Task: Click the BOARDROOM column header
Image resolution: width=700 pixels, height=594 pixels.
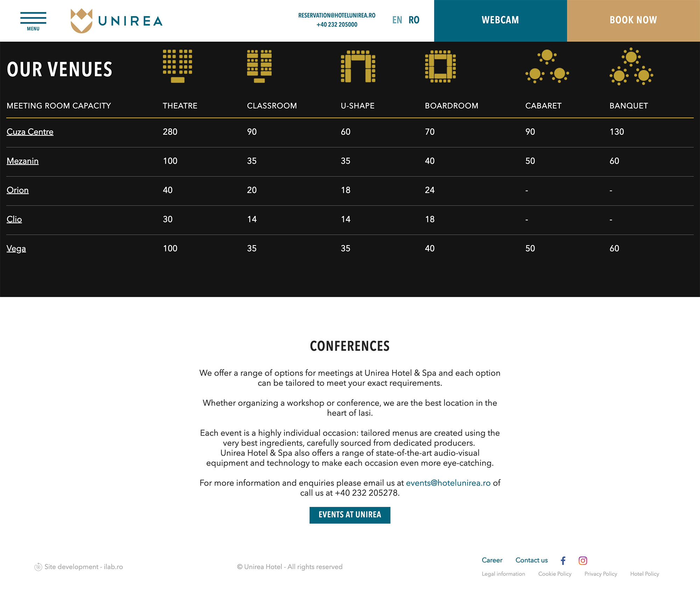Action: 451,106
